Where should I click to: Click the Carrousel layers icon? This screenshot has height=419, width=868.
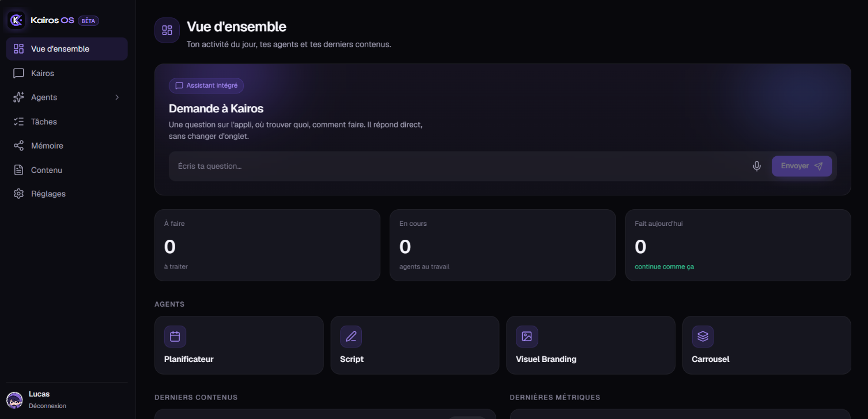pyautogui.click(x=703, y=337)
